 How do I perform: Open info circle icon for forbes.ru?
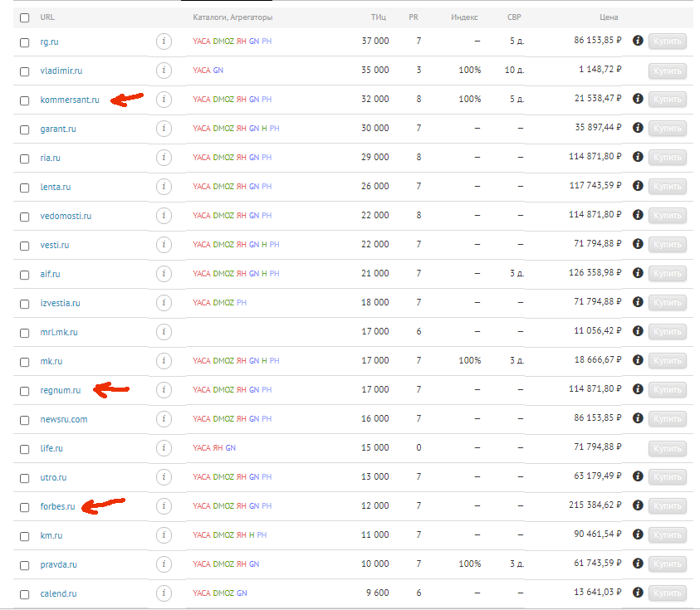pos(164,506)
